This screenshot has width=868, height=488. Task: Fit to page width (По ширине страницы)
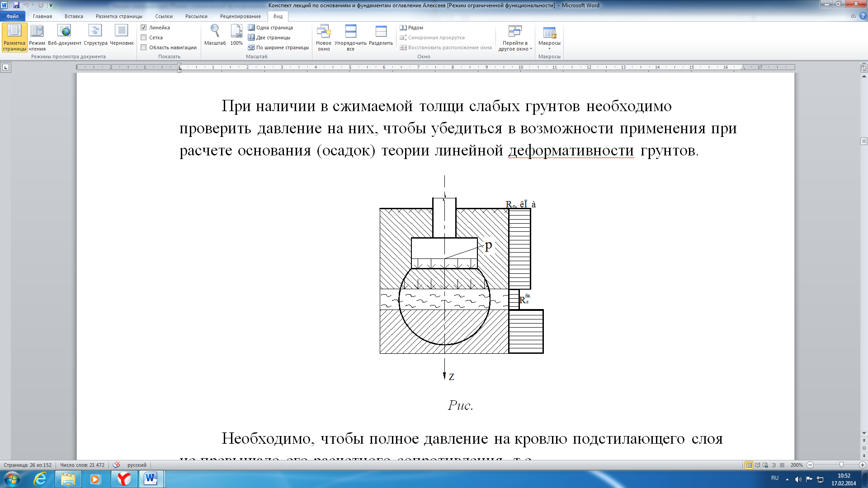point(278,47)
